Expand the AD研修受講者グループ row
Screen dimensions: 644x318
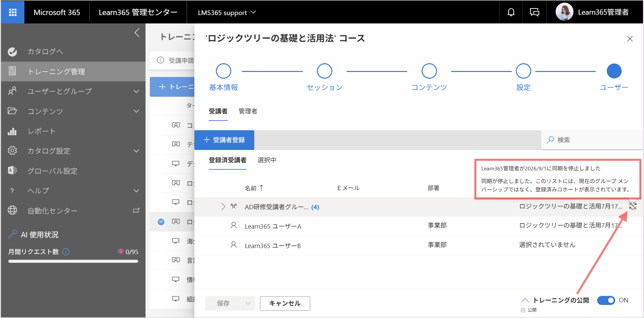coord(223,207)
